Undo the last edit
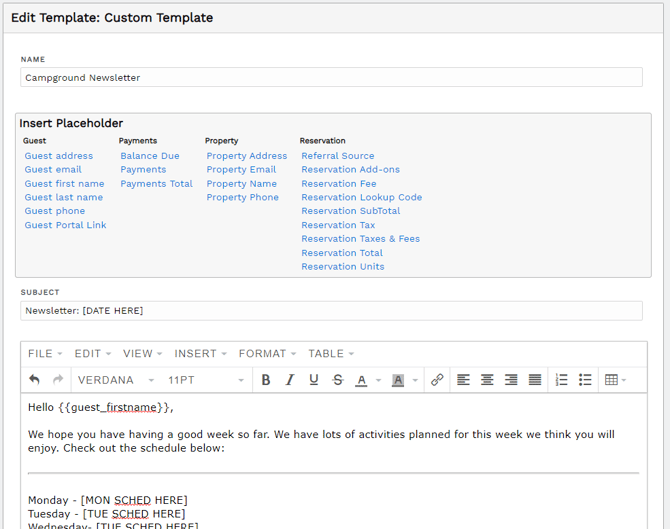The image size is (670, 529). [34, 379]
